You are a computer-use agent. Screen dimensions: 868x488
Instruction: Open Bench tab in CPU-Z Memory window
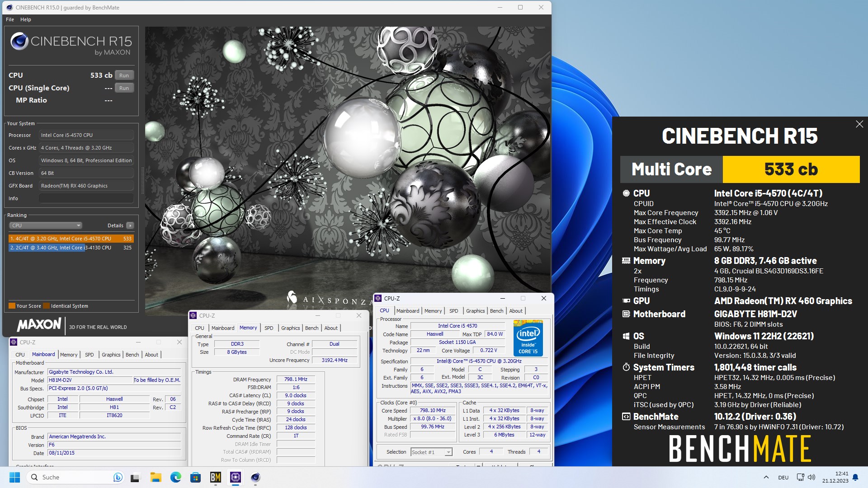click(x=312, y=328)
